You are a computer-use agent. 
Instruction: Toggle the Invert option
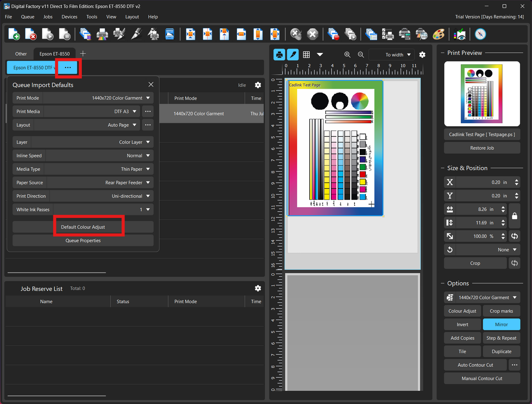462,325
